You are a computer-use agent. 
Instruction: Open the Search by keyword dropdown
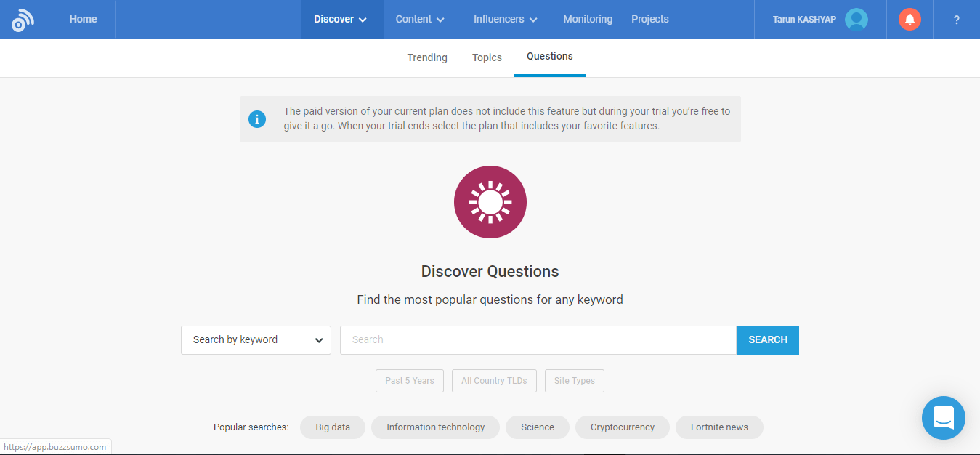256,340
